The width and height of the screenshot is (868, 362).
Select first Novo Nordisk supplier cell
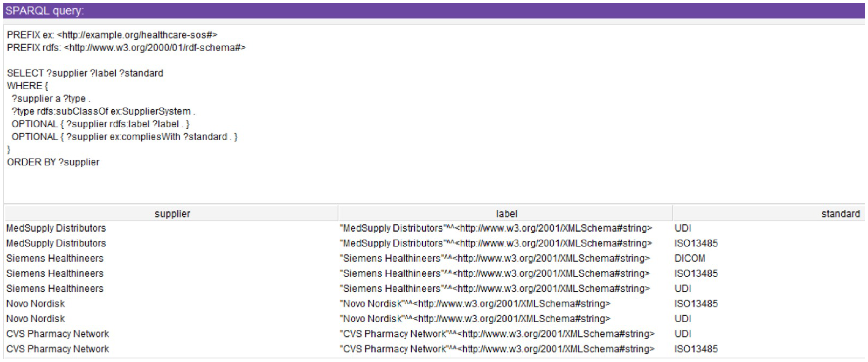(x=35, y=303)
